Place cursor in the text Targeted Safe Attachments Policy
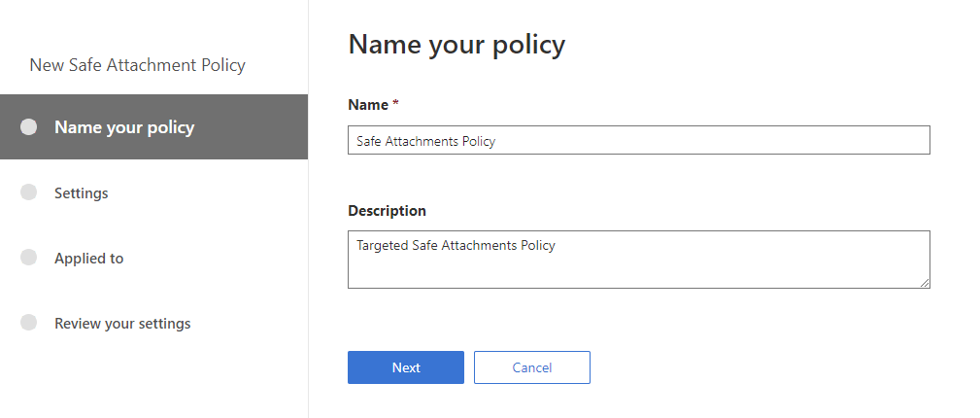Image resolution: width=980 pixels, height=418 pixels. pyautogui.click(x=456, y=246)
